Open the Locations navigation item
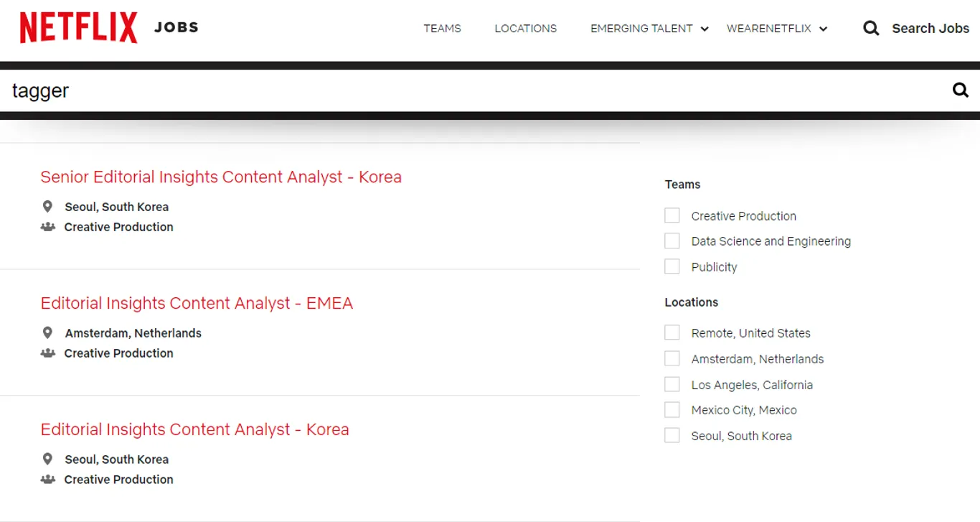The height and width of the screenshot is (522, 980). tap(525, 29)
